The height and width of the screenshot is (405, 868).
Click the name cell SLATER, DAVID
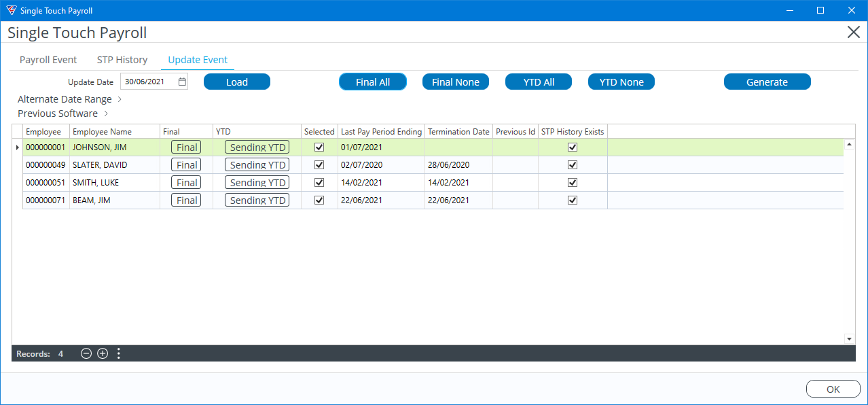[115, 165]
